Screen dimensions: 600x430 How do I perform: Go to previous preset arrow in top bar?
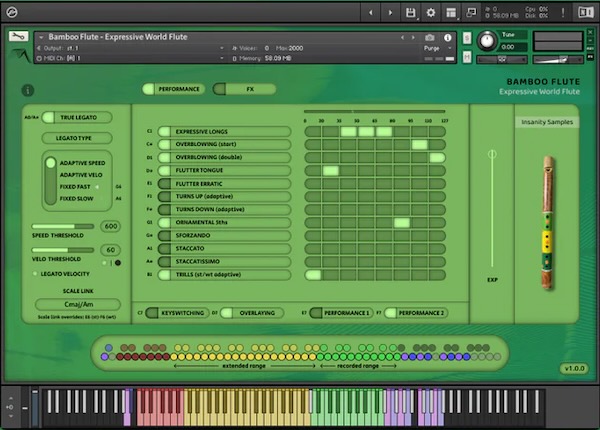(x=370, y=13)
